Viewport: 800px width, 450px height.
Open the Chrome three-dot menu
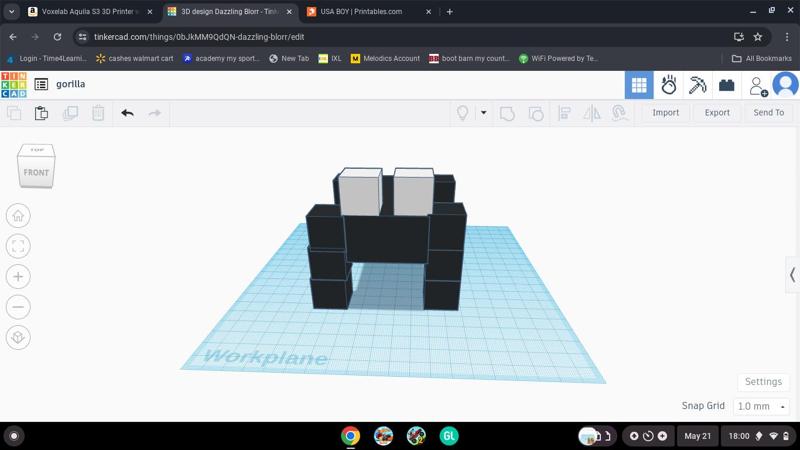787,37
